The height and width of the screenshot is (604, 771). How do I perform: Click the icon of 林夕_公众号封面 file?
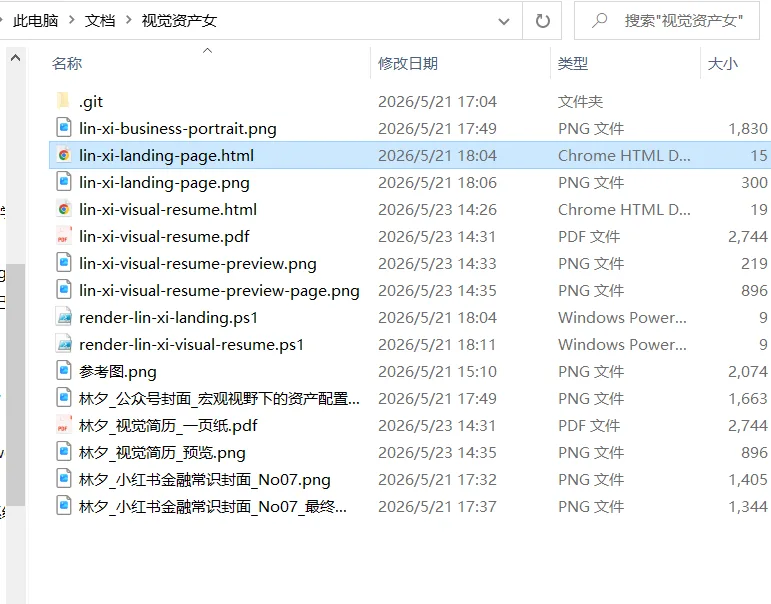point(63,398)
